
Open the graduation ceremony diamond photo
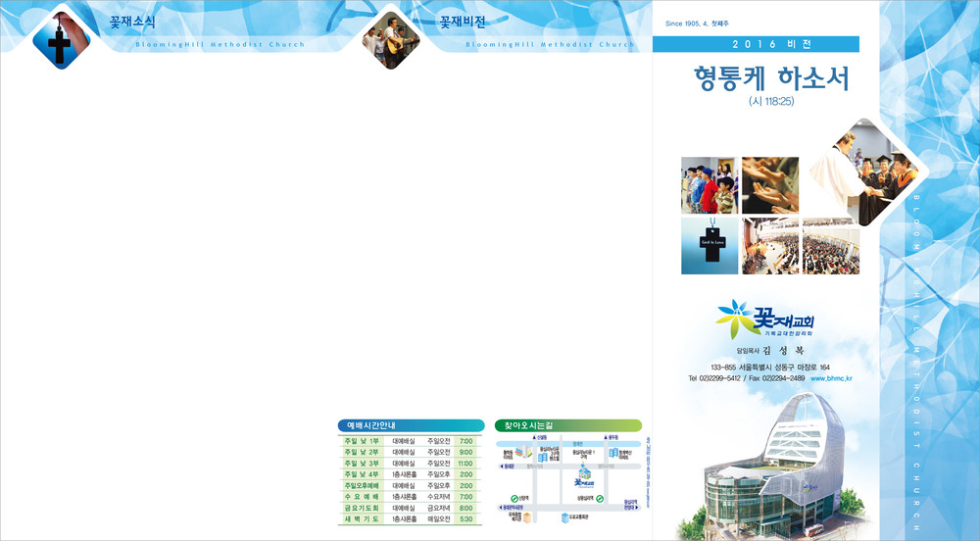[862, 172]
